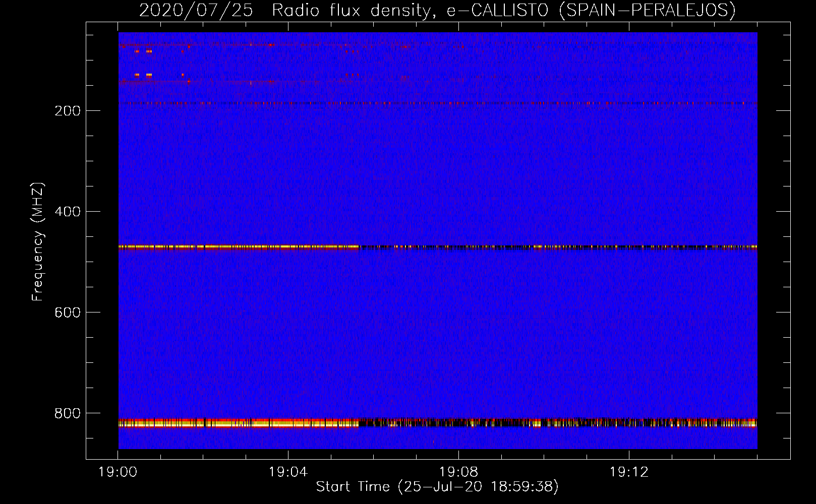The image size is (816, 504).
Task: Click the 19:12 time tick label
Action: (x=629, y=472)
